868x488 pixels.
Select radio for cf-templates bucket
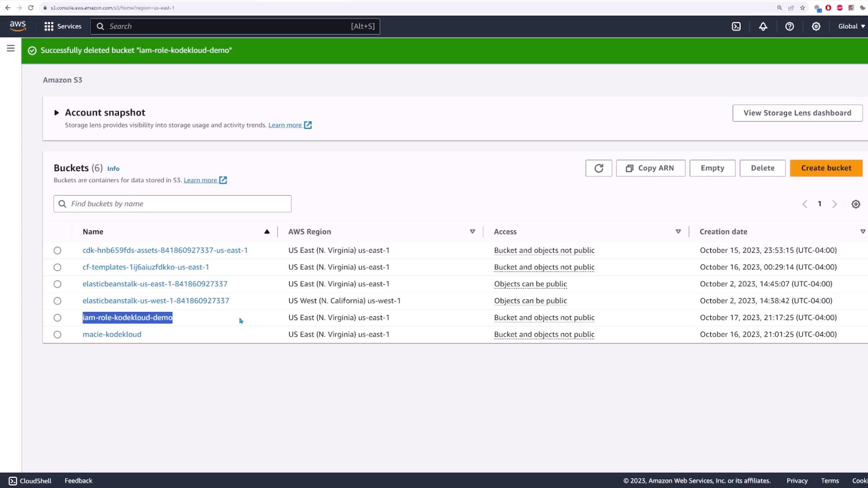click(57, 267)
